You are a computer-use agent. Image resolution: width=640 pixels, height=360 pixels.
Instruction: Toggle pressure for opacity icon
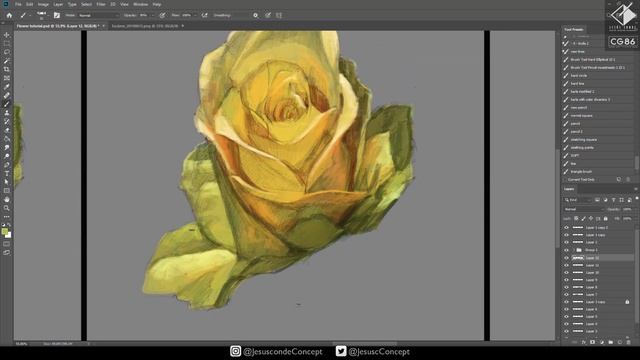point(162,15)
